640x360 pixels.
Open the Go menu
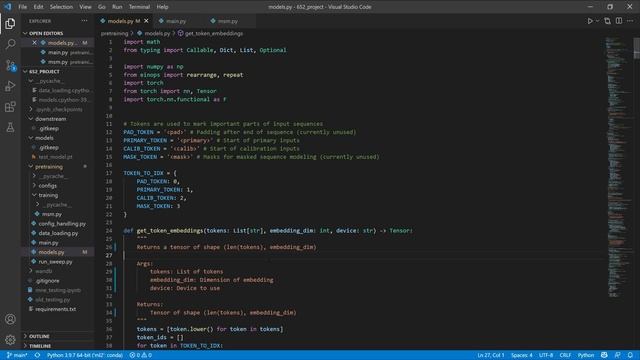tap(102, 7)
